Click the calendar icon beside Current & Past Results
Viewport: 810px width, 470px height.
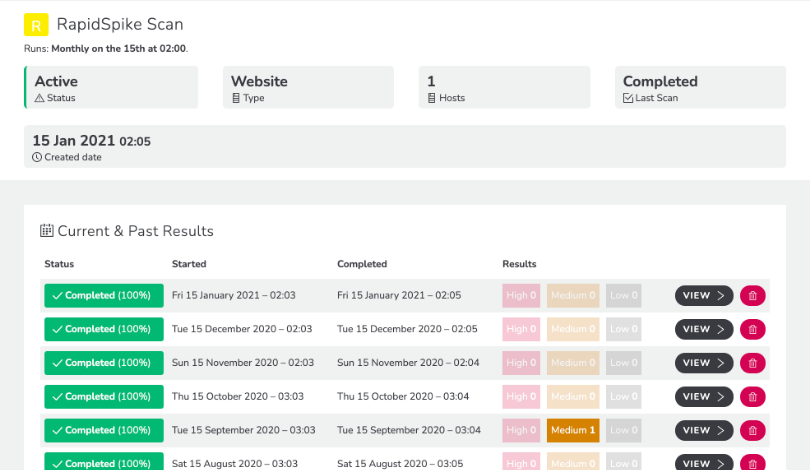pos(46,230)
